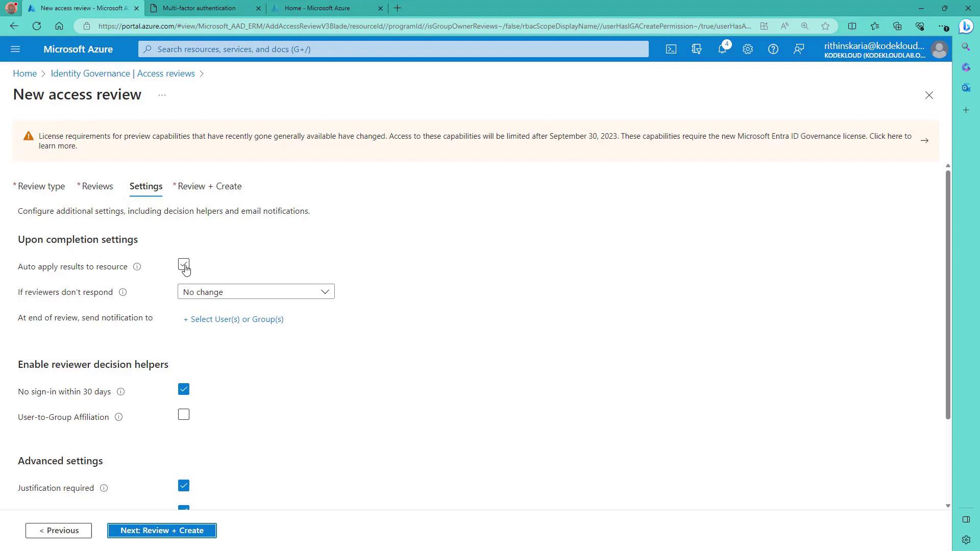Expand the If reviewers don't respond dropdown
The width and height of the screenshot is (980, 551).
[256, 292]
